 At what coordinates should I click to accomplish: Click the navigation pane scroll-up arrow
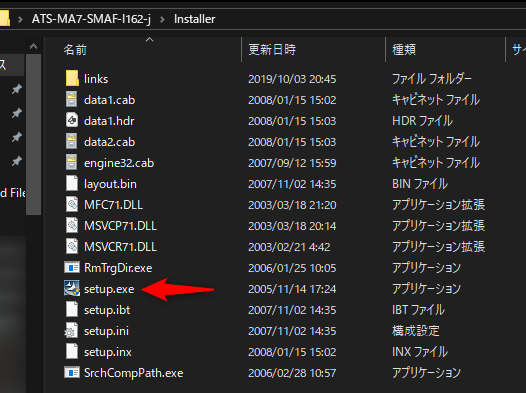point(34,46)
